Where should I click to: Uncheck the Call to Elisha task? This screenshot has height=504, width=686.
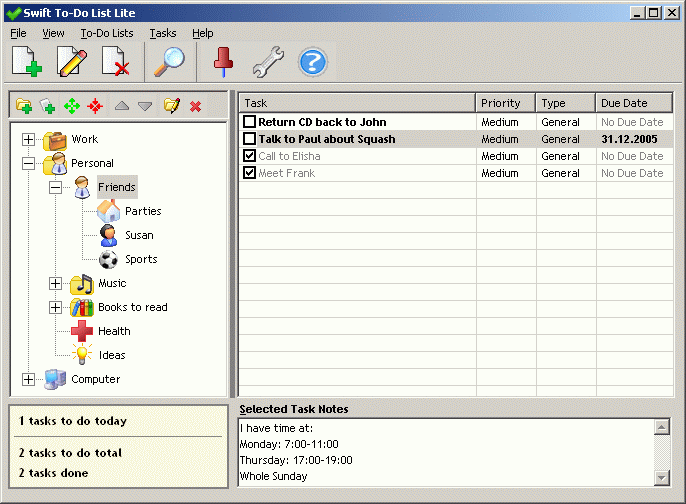(x=249, y=156)
